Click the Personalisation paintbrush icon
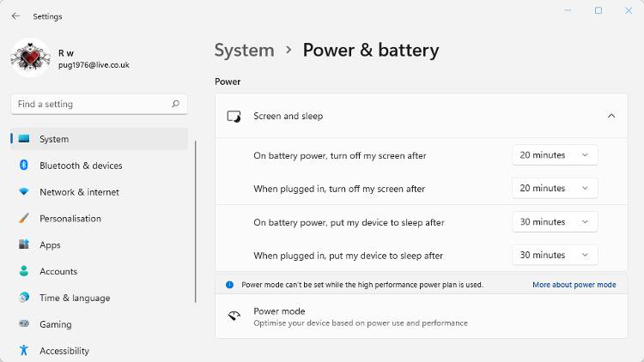The height and width of the screenshot is (362, 644). [x=24, y=219]
